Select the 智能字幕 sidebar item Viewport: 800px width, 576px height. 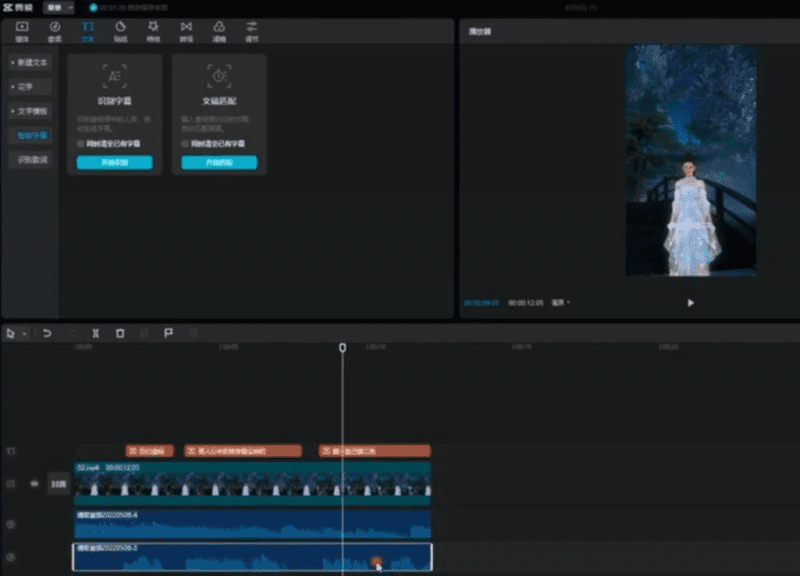pos(30,135)
